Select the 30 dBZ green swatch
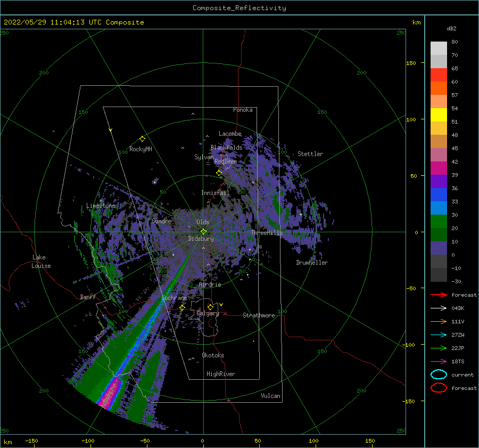This screenshot has width=479, height=448. [439, 222]
